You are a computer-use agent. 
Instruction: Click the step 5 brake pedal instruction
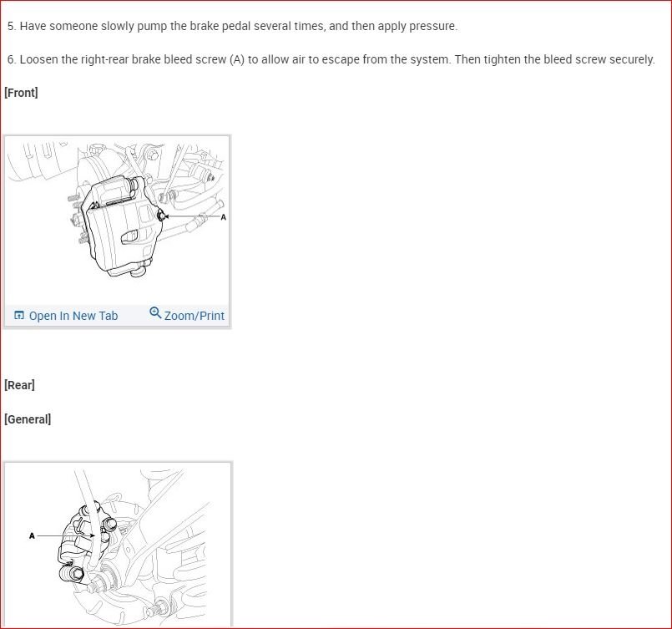[232, 26]
